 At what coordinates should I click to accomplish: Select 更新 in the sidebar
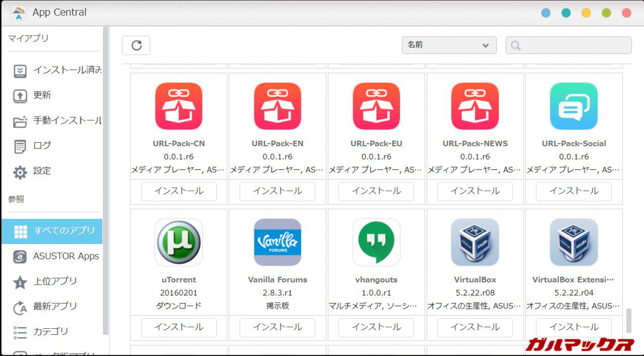pos(42,95)
